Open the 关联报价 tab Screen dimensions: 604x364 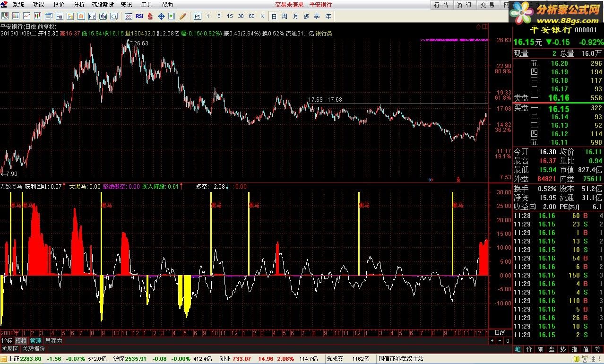point(34,349)
